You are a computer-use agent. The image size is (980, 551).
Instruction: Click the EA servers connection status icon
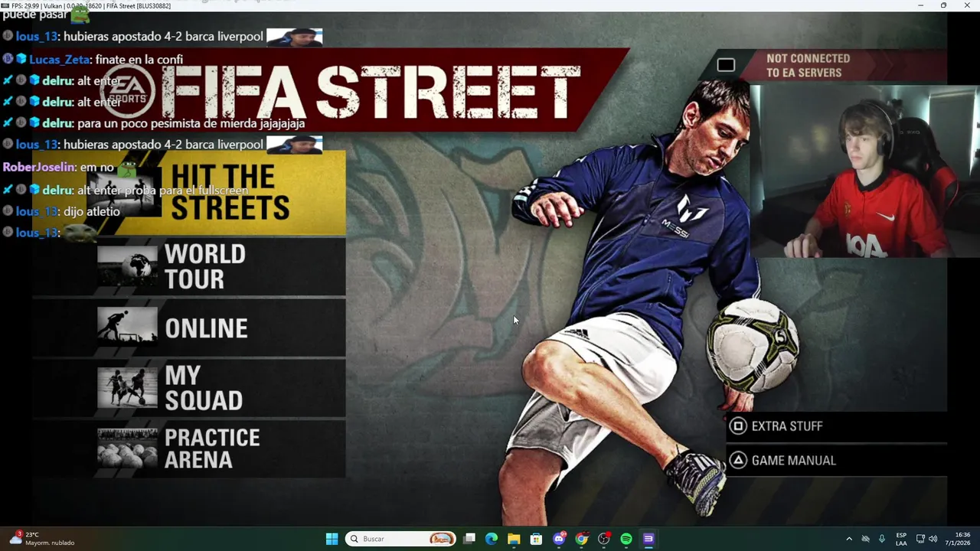point(726,66)
